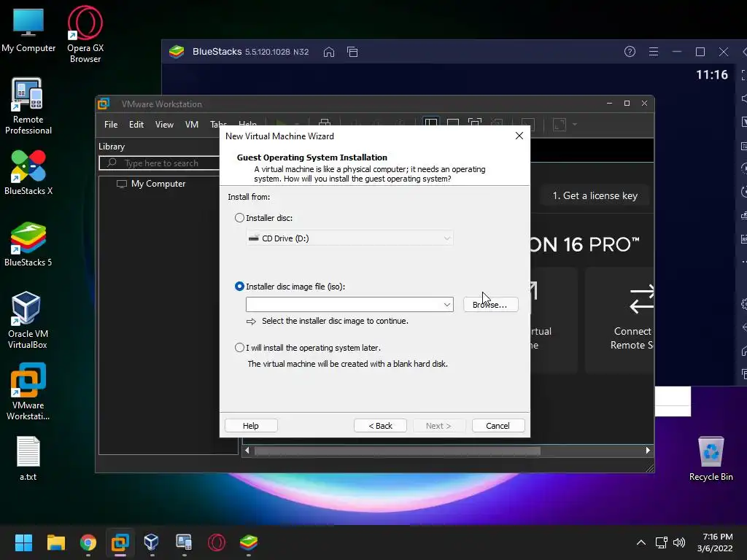
Task: Click the VMware Workstation title bar logo
Action: click(x=104, y=104)
